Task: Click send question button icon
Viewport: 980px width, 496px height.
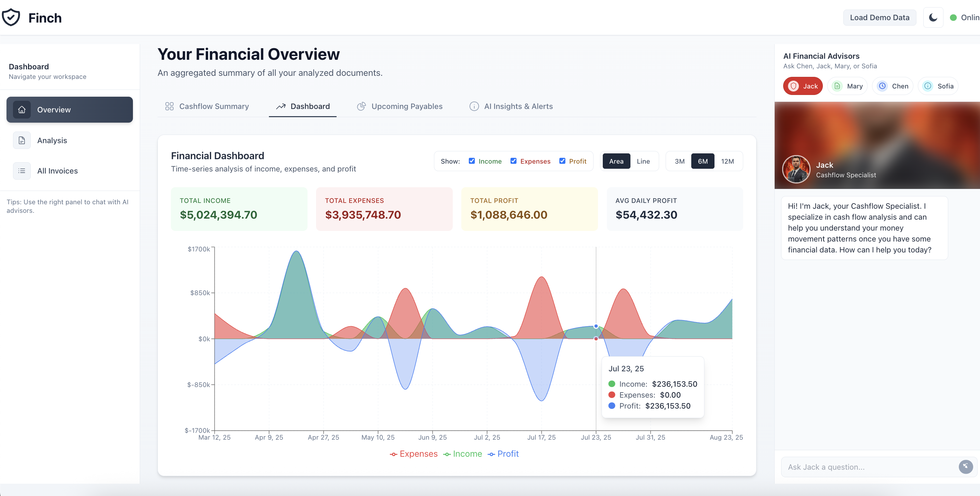Action: click(x=965, y=466)
